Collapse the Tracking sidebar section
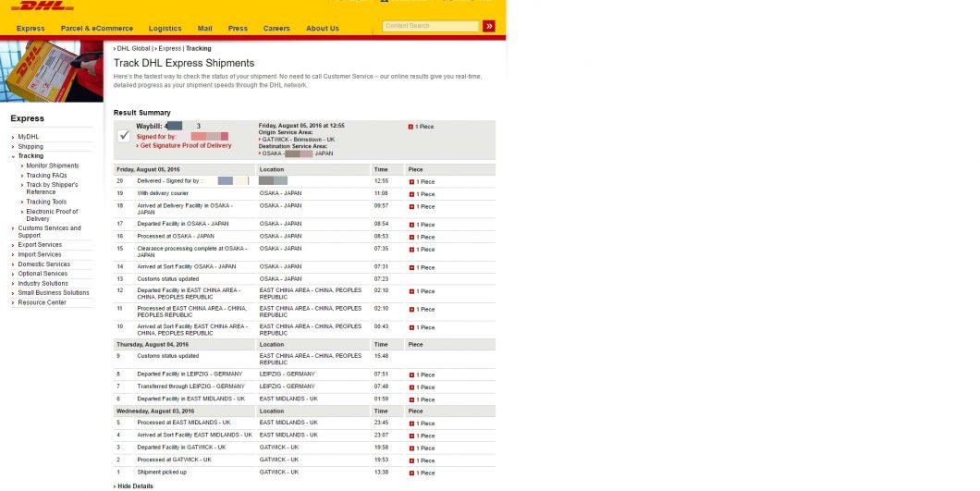This screenshot has width=980, height=491. tap(31, 155)
